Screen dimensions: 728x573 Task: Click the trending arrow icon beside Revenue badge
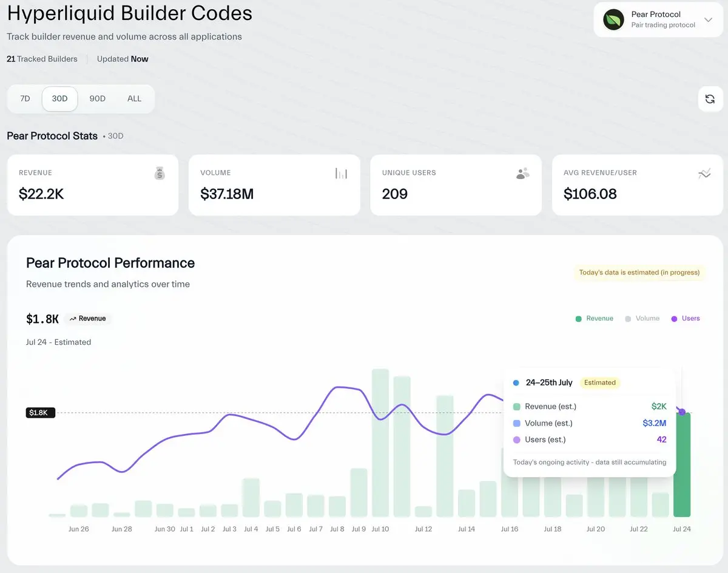tap(73, 319)
